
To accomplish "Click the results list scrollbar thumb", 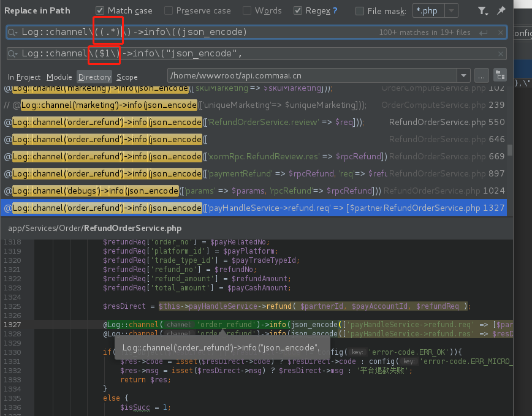I will 509,149.
